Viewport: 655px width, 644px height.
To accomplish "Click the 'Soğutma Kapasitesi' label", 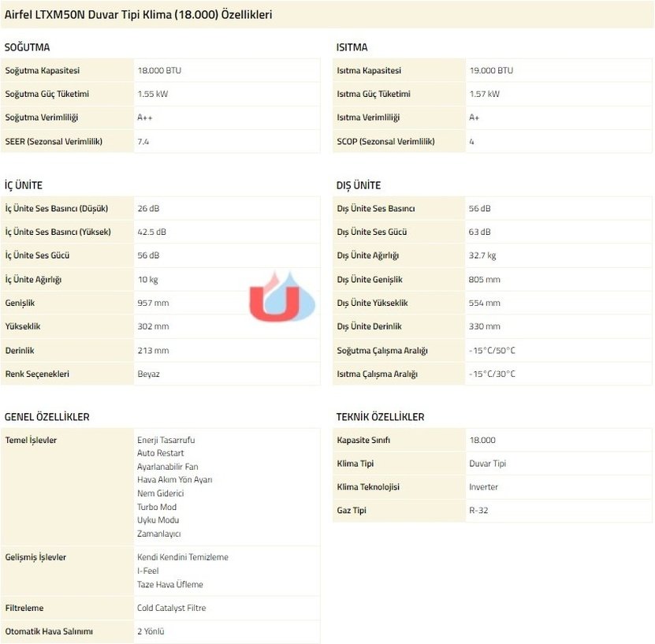I will 43,70.
